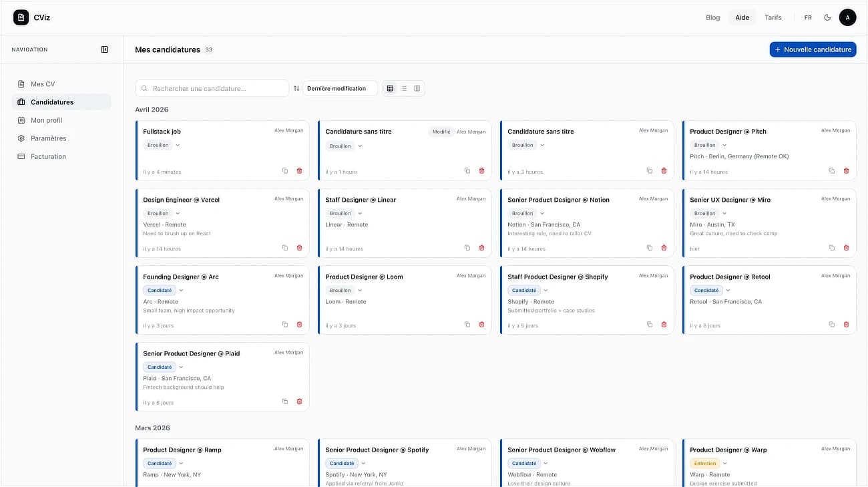Open the Senior UX Designer @ Miro card
This screenshot has width=868, height=487.
[769, 223]
